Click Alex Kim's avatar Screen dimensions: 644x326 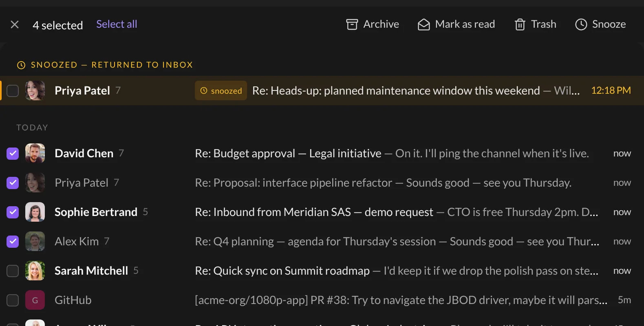tap(35, 241)
